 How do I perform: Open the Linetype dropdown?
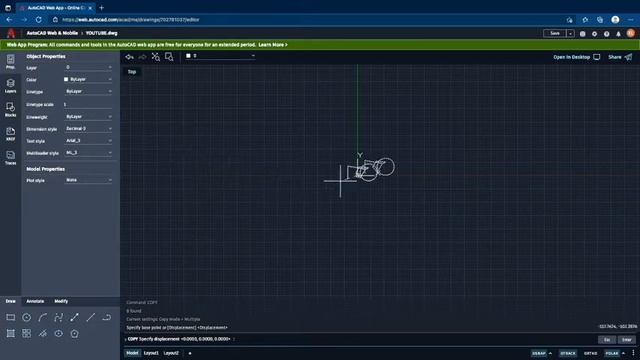point(88,91)
